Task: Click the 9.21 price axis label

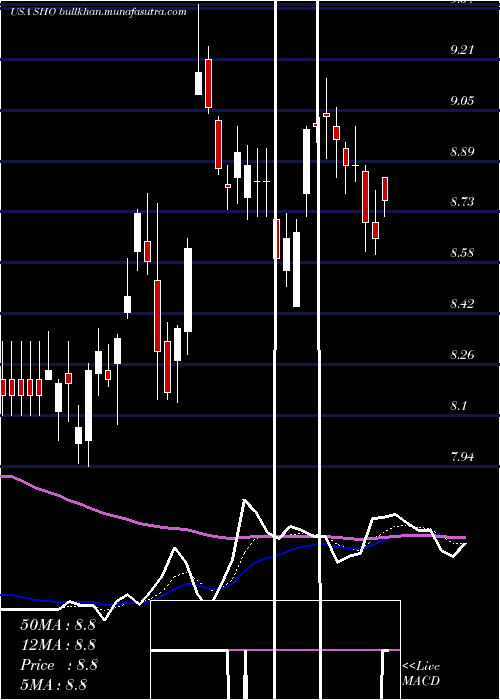Action: point(462,50)
